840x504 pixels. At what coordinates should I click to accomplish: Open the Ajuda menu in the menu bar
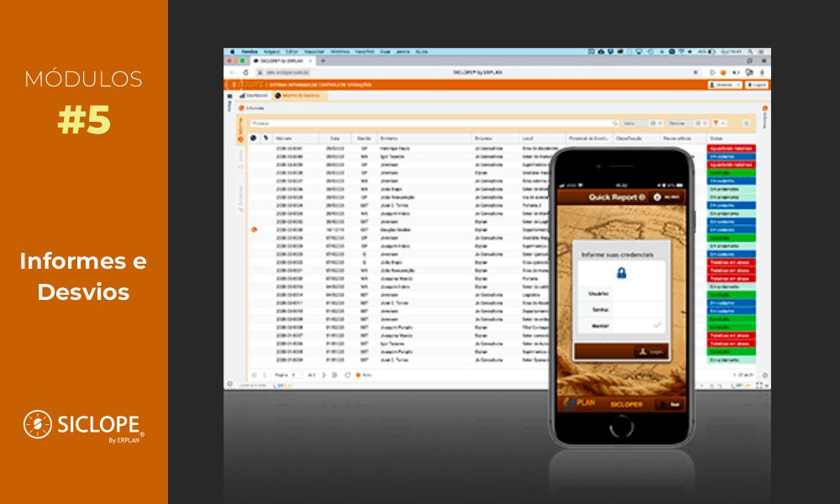[x=422, y=52]
